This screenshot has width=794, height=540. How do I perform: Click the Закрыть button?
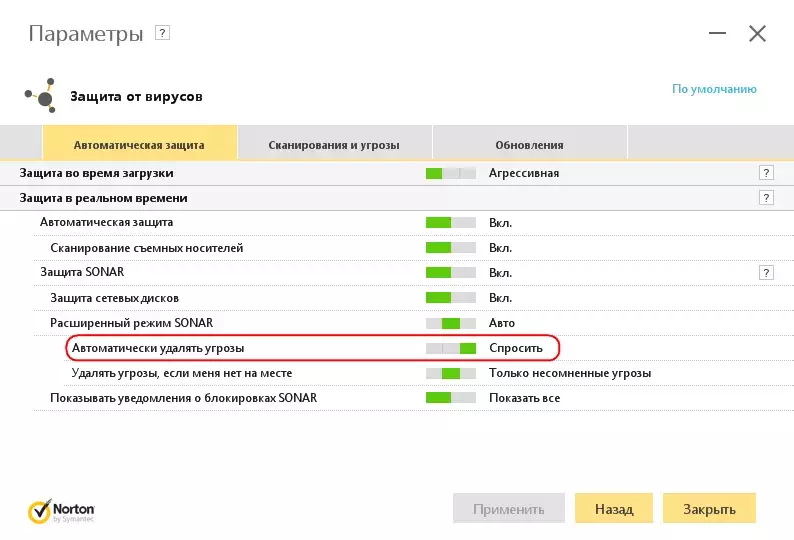709,508
